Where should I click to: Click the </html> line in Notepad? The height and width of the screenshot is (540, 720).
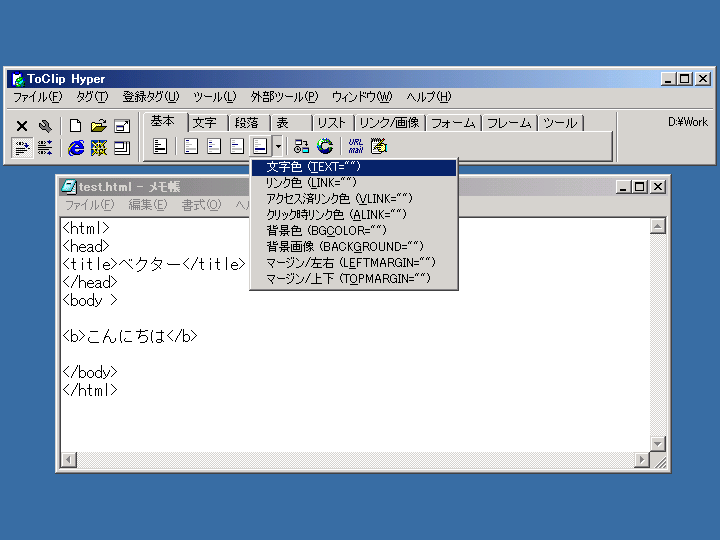click(x=90, y=390)
